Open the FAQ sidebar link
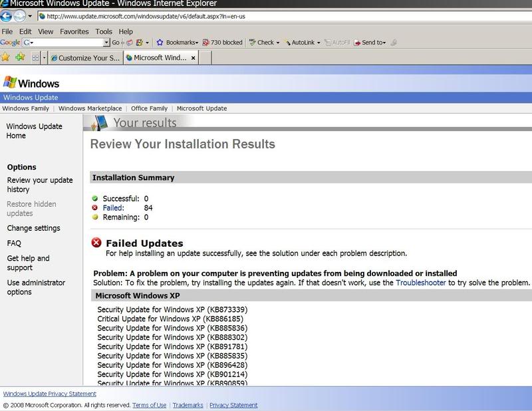Image resolution: width=532 pixels, height=411 pixels. [14, 243]
